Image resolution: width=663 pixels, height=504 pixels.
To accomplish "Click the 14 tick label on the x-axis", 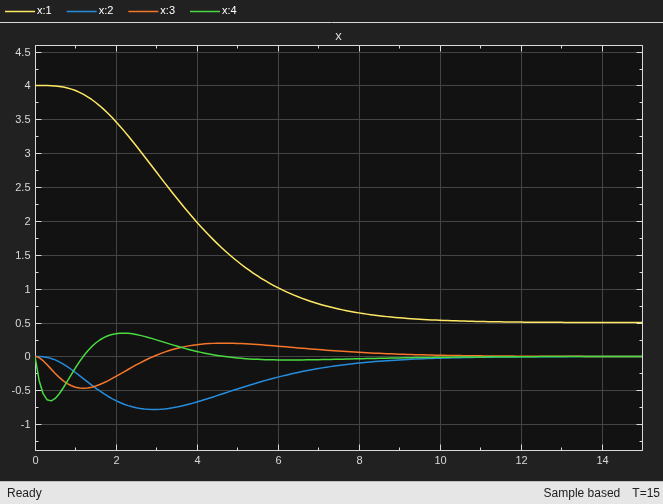I will click(603, 460).
